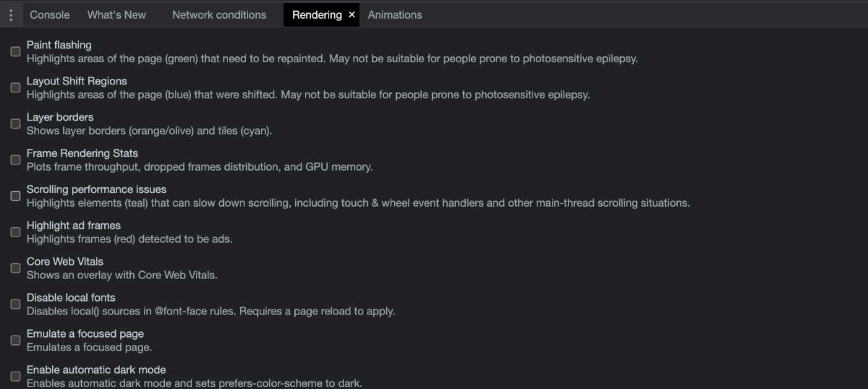This screenshot has height=389, width=868.
Task: Switch to Network conditions tab
Action: click(x=219, y=15)
